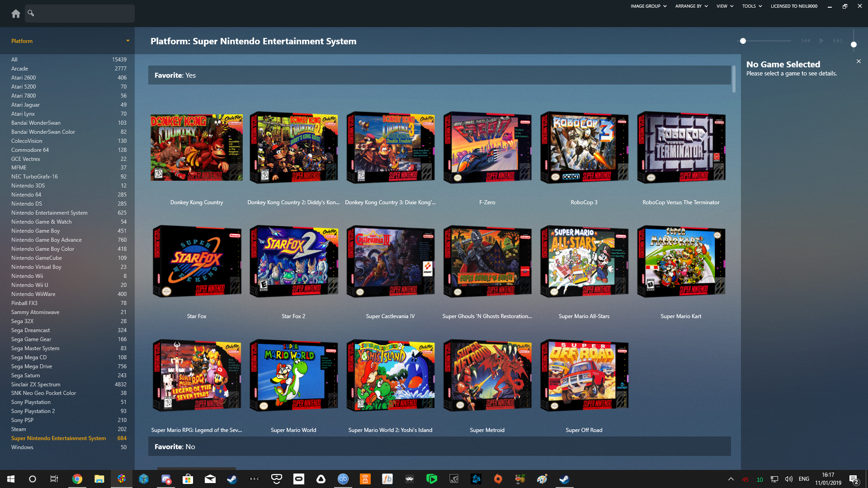The height and width of the screenshot is (488, 868).
Task: Open Microsoft Store from the taskbar
Action: click(x=188, y=479)
